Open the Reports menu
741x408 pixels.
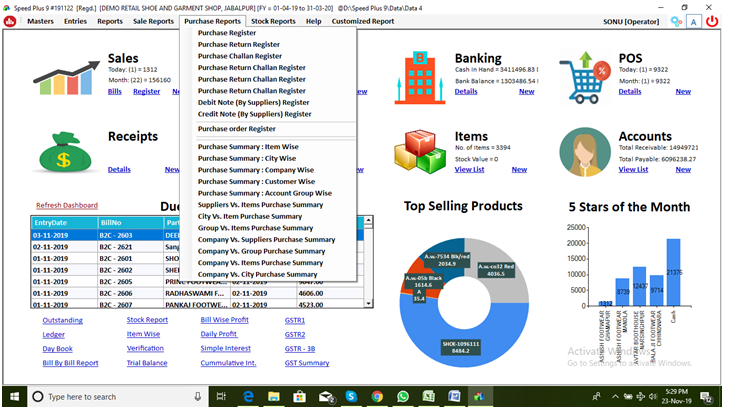(110, 21)
